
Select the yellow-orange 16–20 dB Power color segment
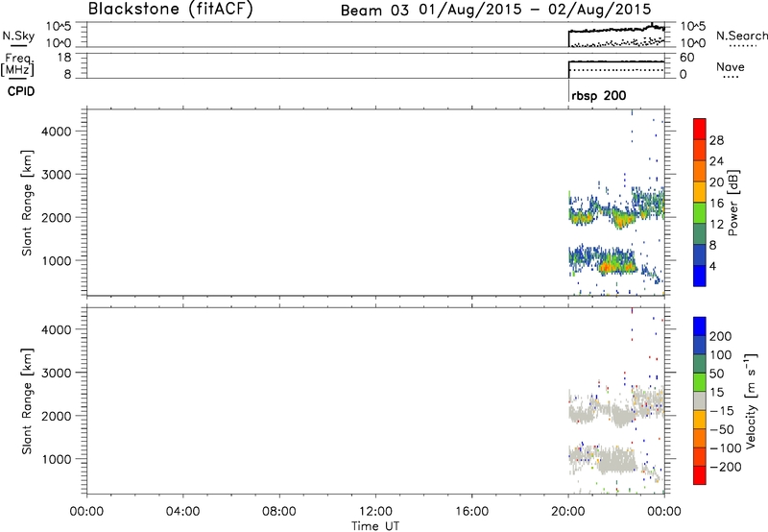click(700, 191)
